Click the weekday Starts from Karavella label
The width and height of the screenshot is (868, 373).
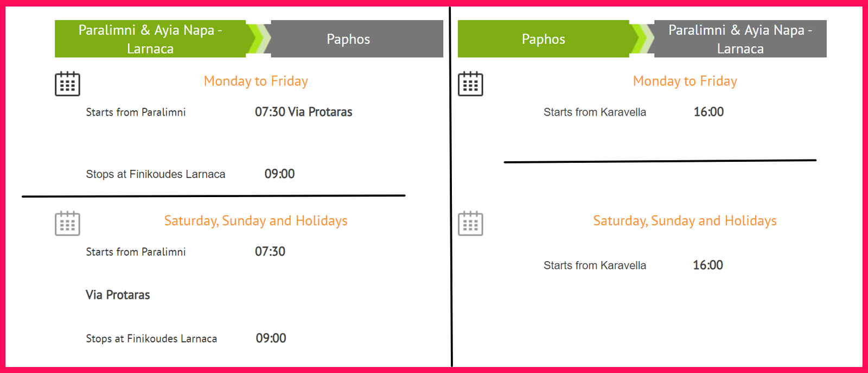click(x=595, y=112)
